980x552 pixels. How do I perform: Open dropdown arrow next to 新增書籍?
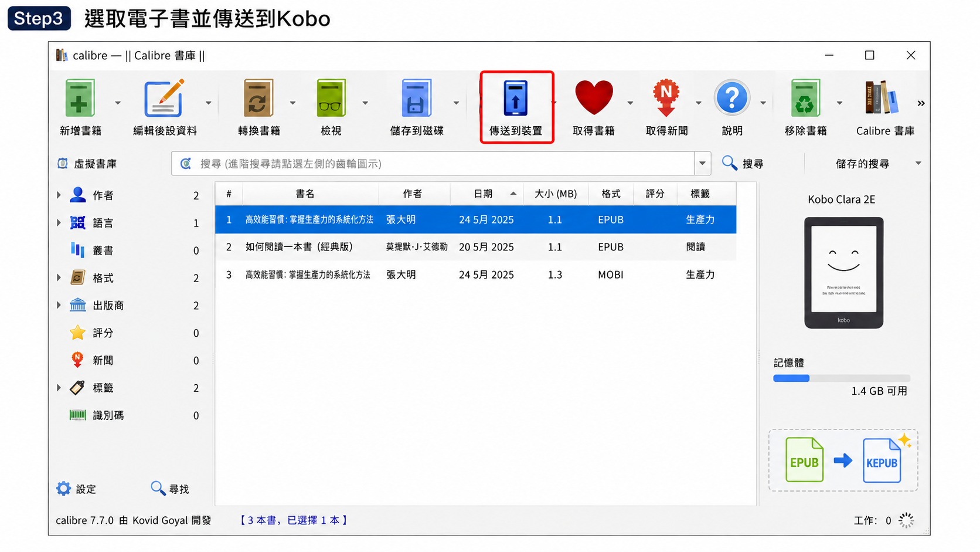(x=118, y=103)
